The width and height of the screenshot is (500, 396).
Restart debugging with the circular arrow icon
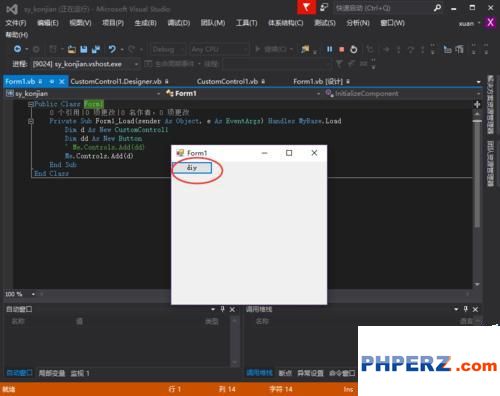pos(354,49)
